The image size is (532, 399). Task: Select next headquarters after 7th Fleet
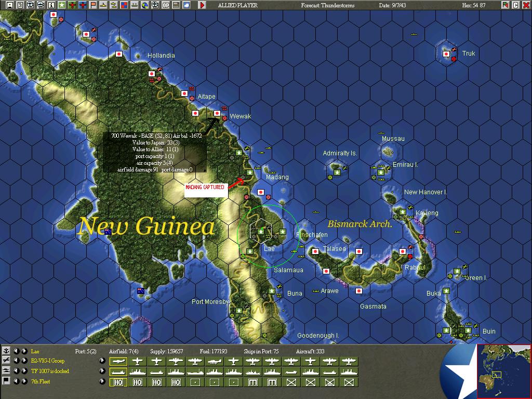click(x=24, y=381)
